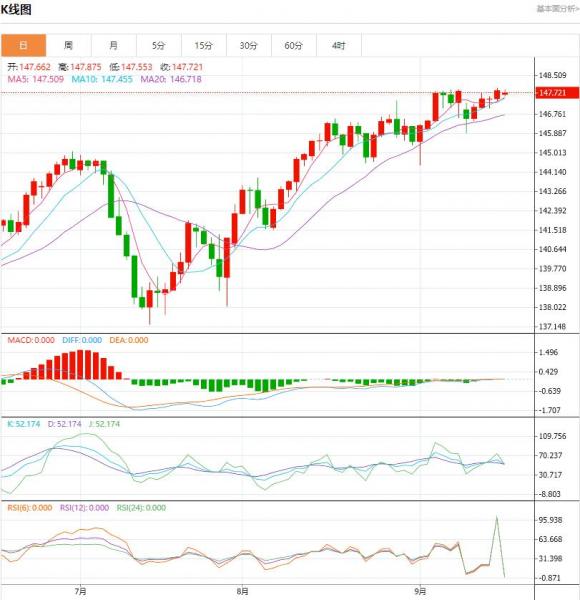
Task: Open the 基本面分析 link at top right
Action: [558, 9]
